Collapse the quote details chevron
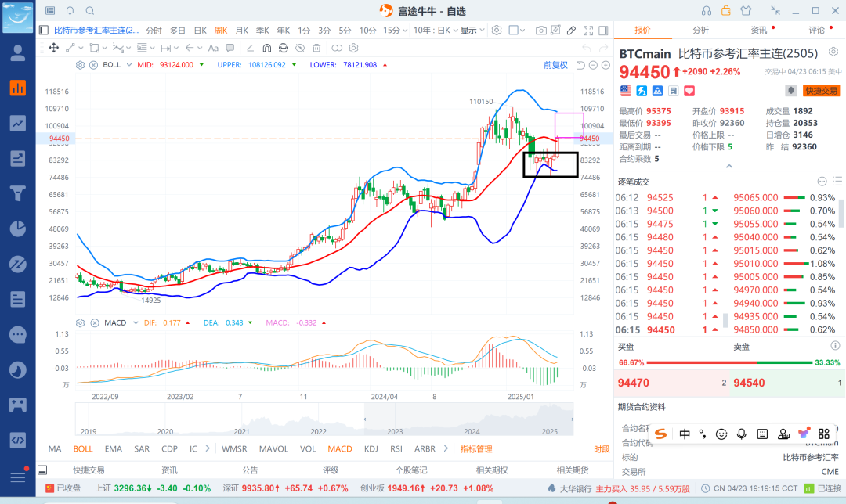The image size is (846, 504). point(729,166)
